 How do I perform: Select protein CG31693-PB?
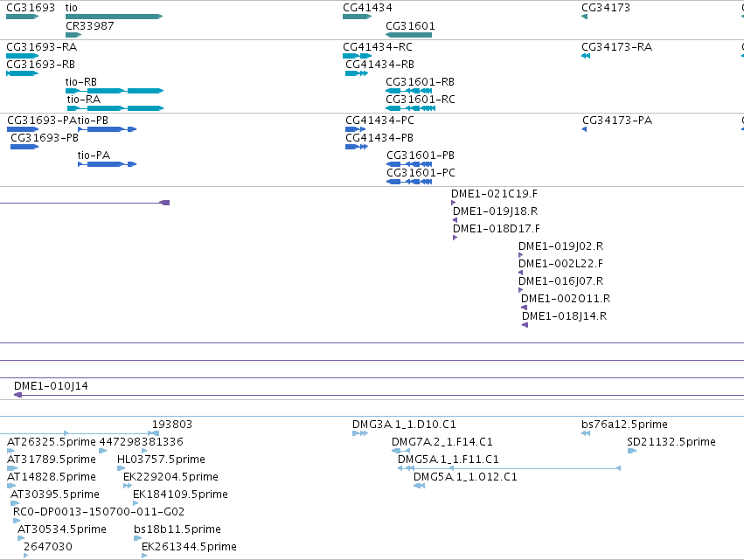(x=24, y=147)
